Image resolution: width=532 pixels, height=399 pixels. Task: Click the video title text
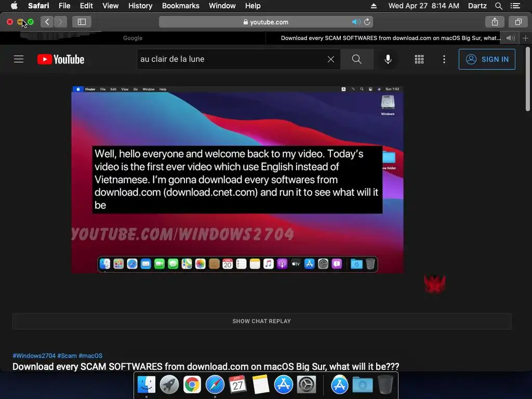[x=206, y=366]
